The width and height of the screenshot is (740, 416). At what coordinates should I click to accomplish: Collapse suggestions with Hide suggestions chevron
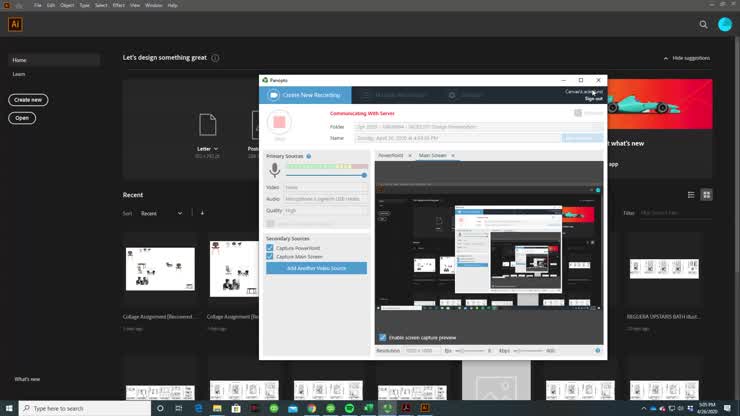pos(666,58)
